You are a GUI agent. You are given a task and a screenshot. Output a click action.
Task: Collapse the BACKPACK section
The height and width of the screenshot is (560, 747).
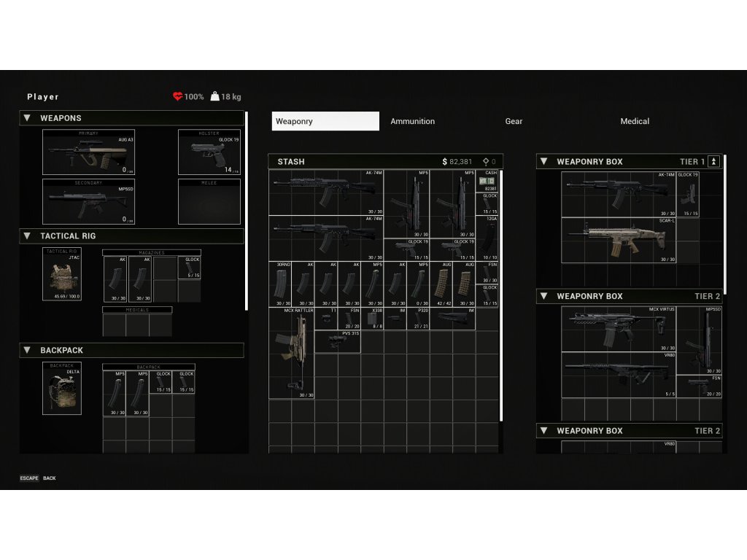(27, 350)
